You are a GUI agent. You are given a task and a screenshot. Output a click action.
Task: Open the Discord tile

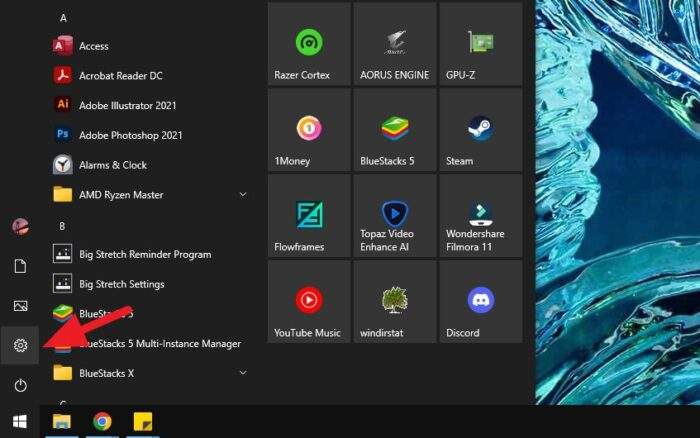click(480, 301)
